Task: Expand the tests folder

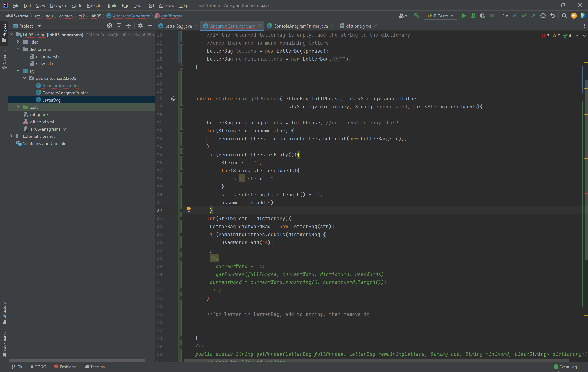Action: (x=18, y=107)
